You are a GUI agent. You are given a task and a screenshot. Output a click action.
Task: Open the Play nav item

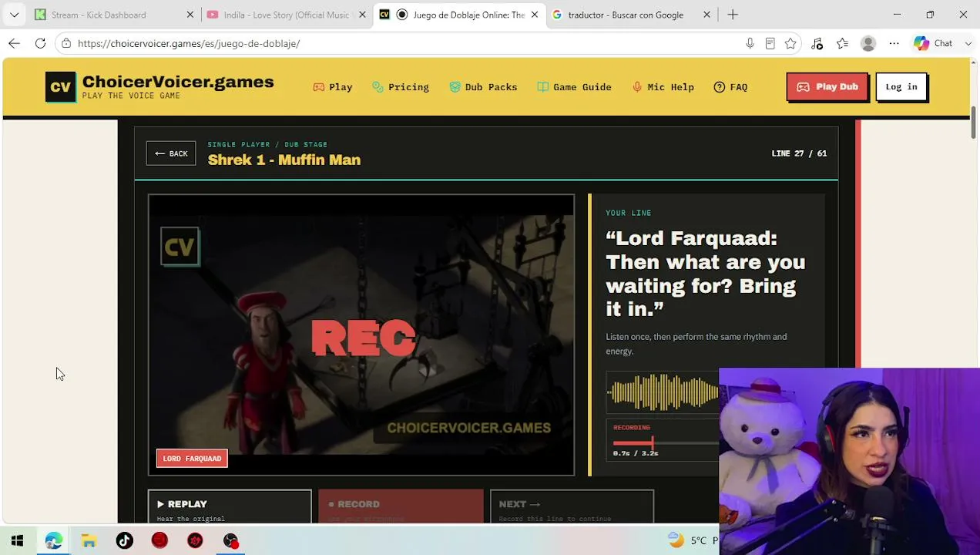click(333, 87)
